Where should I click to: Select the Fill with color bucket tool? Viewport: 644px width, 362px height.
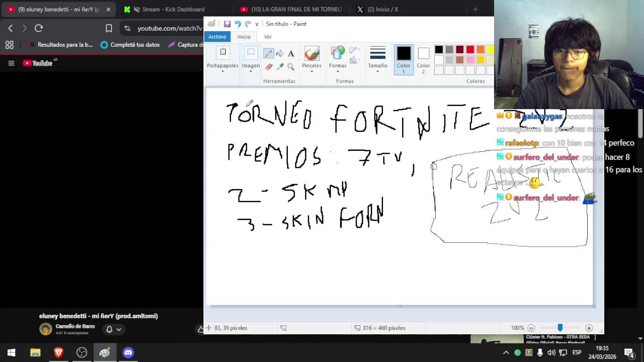(x=280, y=54)
